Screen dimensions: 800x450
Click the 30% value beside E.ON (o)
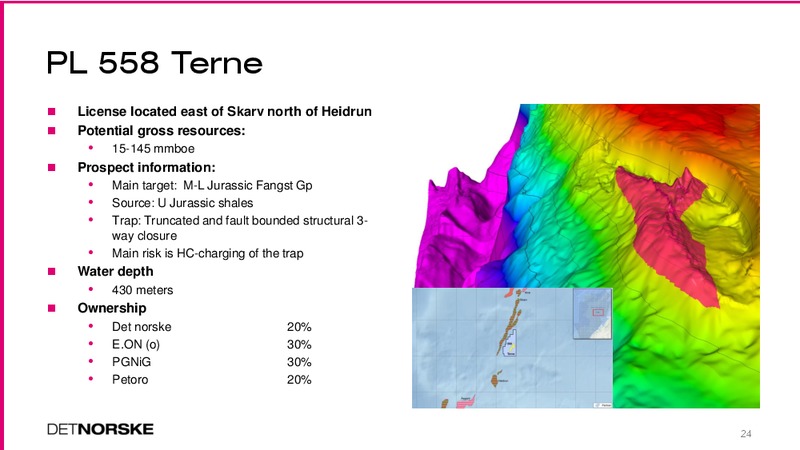(x=299, y=344)
